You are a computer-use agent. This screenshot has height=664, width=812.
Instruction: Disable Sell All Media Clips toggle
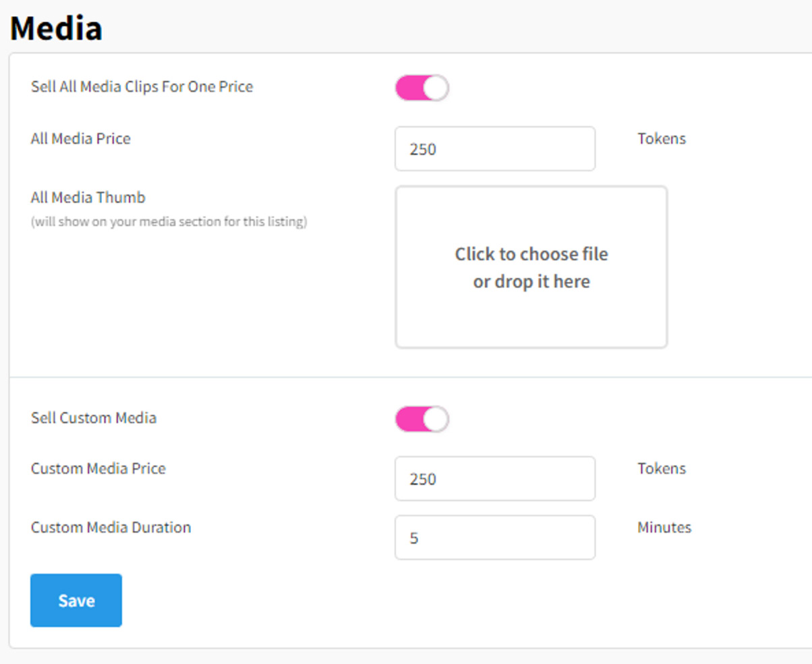tap(422, 88)
